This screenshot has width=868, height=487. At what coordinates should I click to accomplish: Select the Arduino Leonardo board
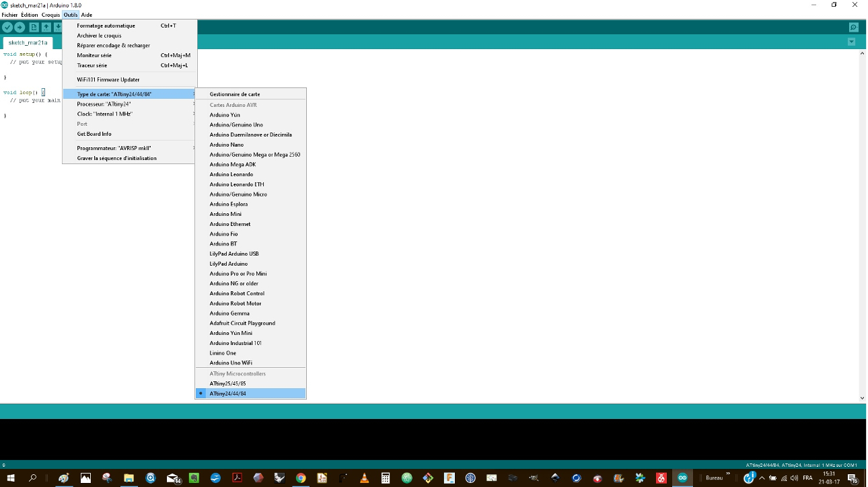coord(250,174)
